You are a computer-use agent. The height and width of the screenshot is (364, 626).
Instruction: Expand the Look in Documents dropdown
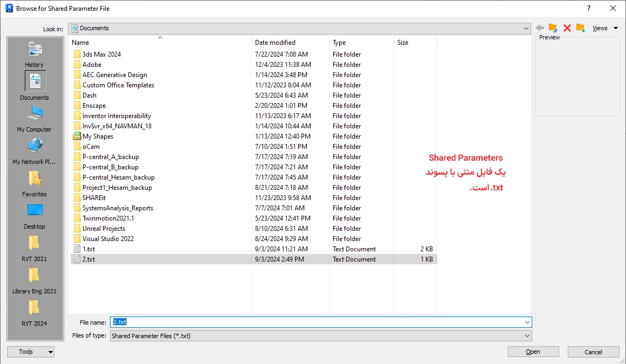(x=526, y=28)
